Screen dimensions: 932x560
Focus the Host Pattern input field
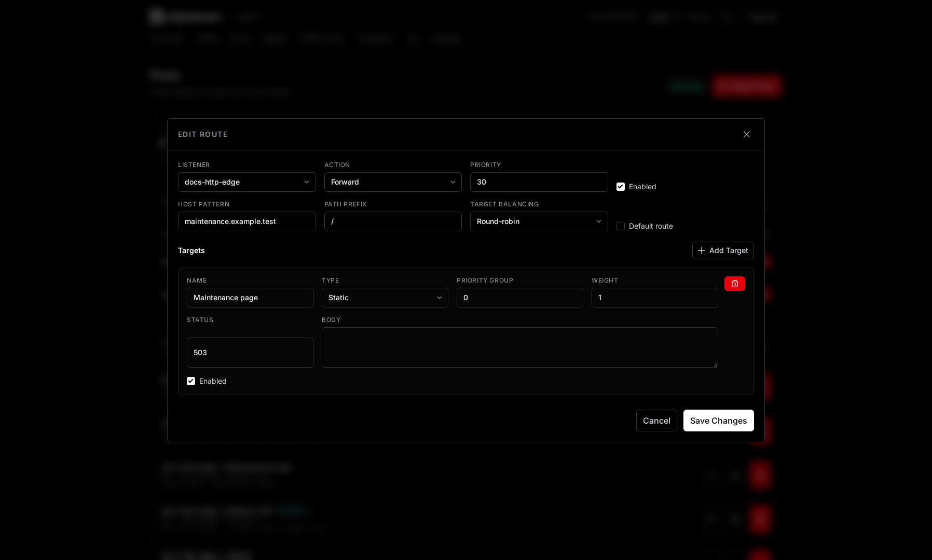[x=247, y=221]
